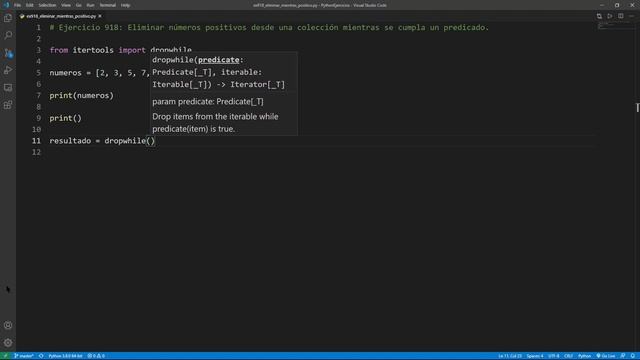Screen dimensions: 640x360
Task: Click 'dropwhile' call on line 11
Action: [x=125, y=141]
